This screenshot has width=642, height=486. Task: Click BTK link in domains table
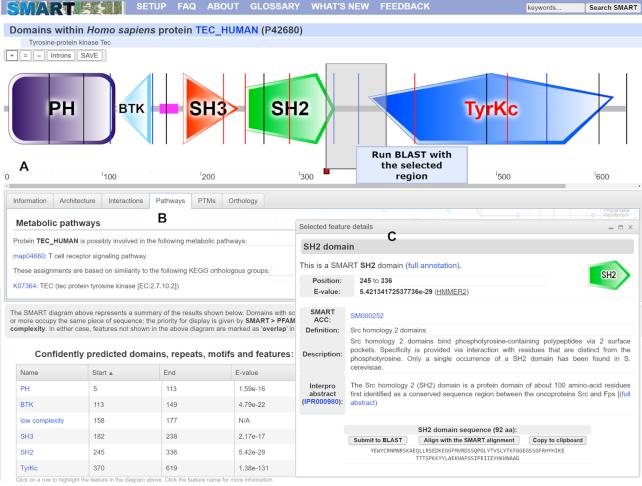(27, 405)
